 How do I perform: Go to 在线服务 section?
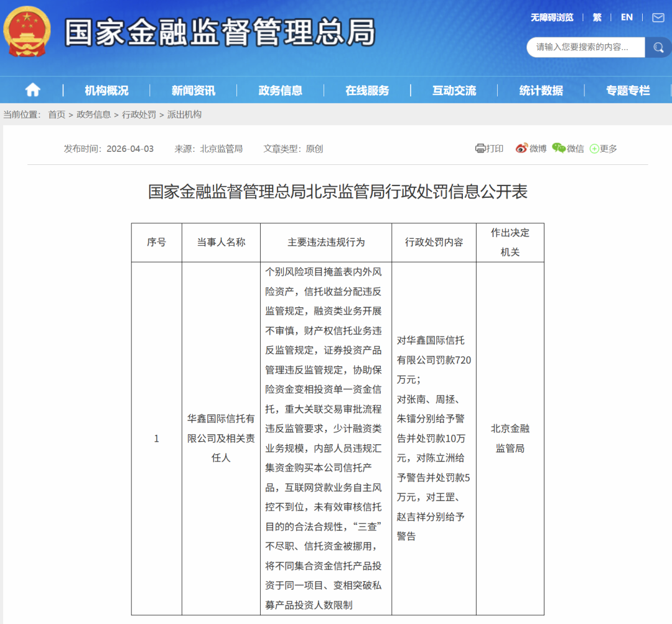pos(367,90)
